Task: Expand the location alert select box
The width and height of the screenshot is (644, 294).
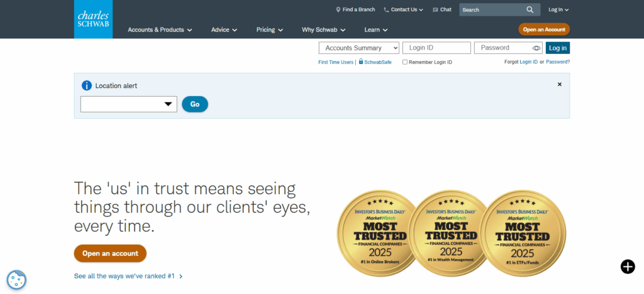Action: [129, 104]
